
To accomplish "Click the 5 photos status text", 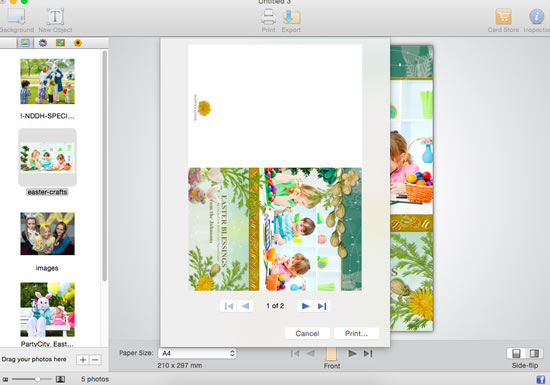I will 95,379.
